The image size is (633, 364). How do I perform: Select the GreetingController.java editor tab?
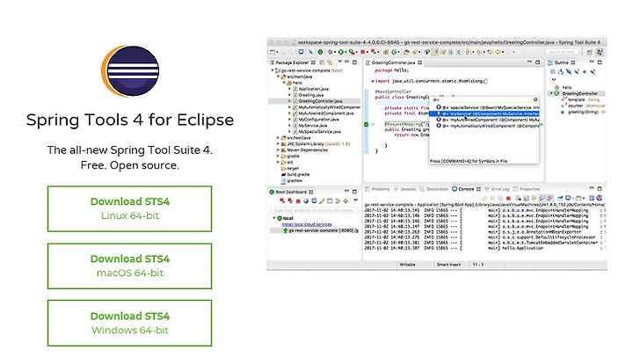click(x=393, y=62)
